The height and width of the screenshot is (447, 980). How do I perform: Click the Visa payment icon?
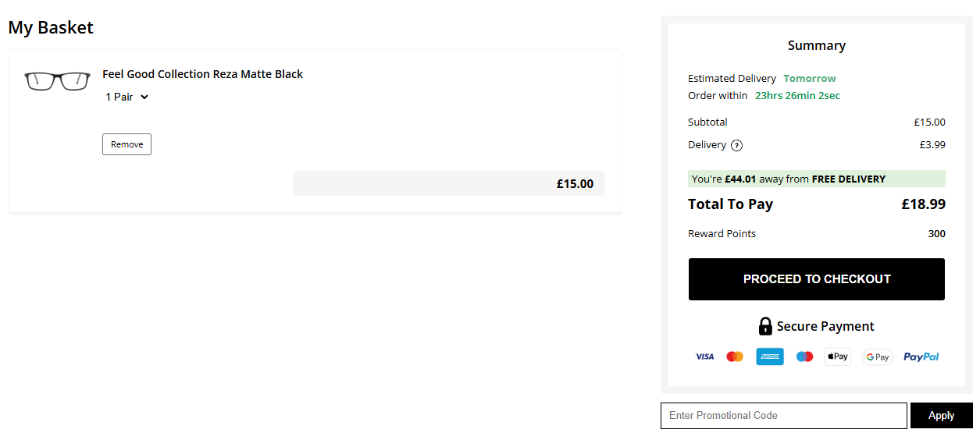(x=704, y=357)
